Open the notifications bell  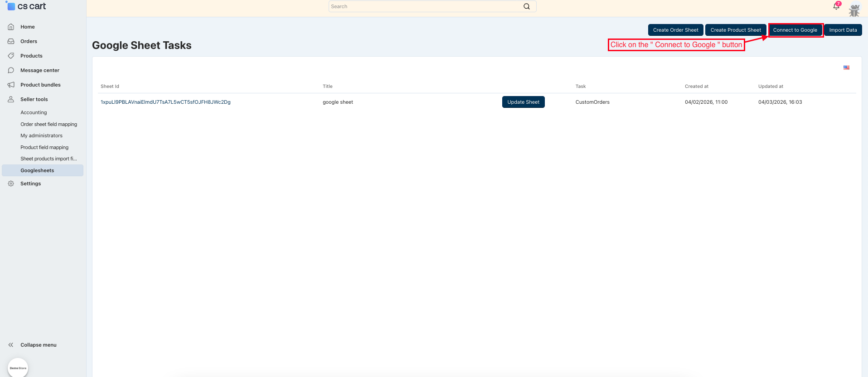click(836, 6)
